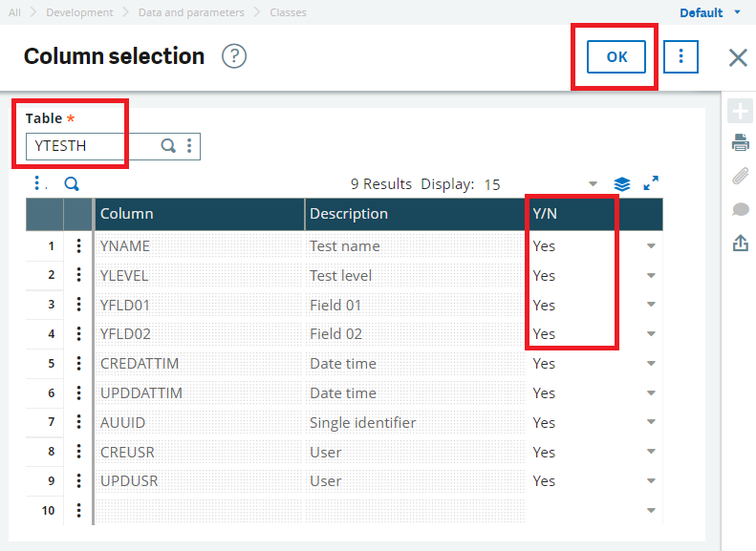Expand the Display count dropdown arrow

tap(593, 184)
